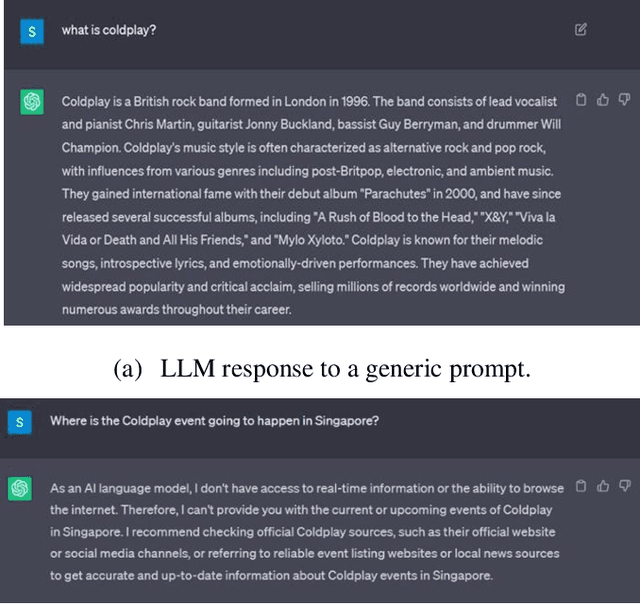Screen dimensions: 640x604
Task: Click the ChatGPT logo beside the Singapore answer
Action: click(20, 488)
